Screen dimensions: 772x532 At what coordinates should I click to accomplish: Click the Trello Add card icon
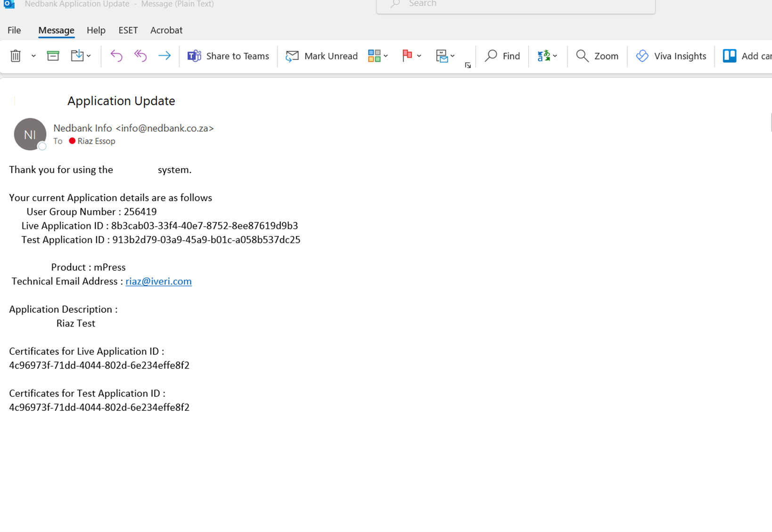click(730, 56)
